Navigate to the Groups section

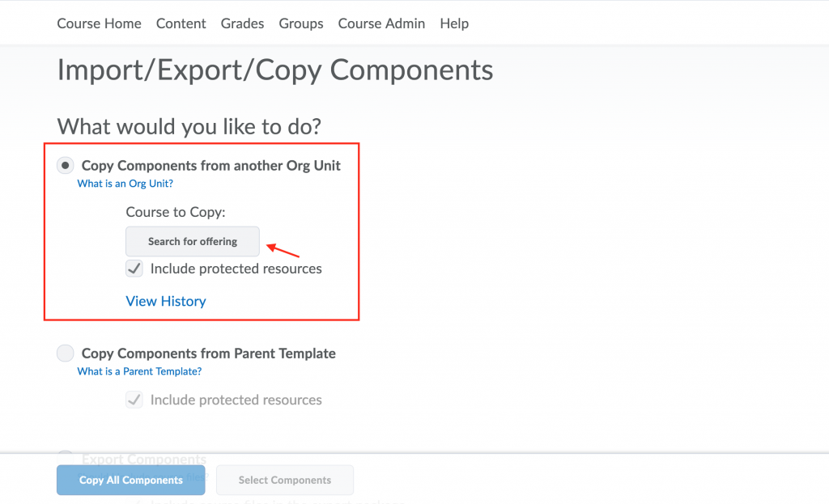pos(300,23)
